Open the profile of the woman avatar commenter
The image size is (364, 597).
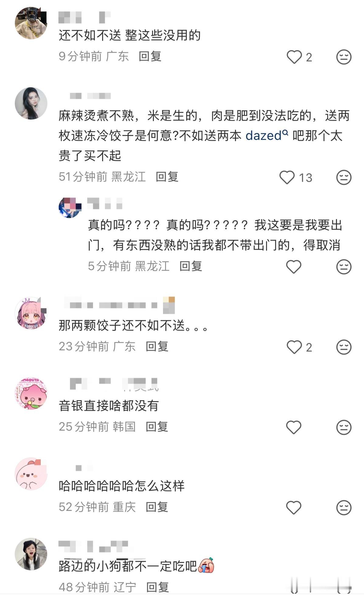coord(31,103)
